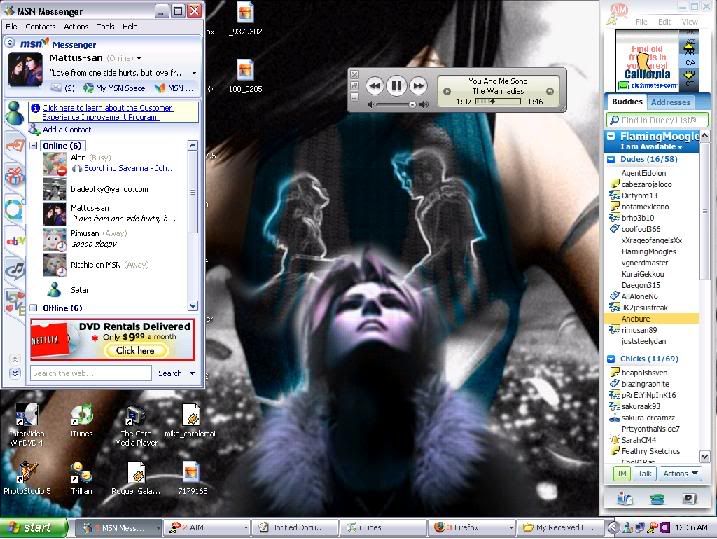This screenshot has width=717, height=539.
Task: Open the MSN Messenger Tools menu
Action: [106, 27]
